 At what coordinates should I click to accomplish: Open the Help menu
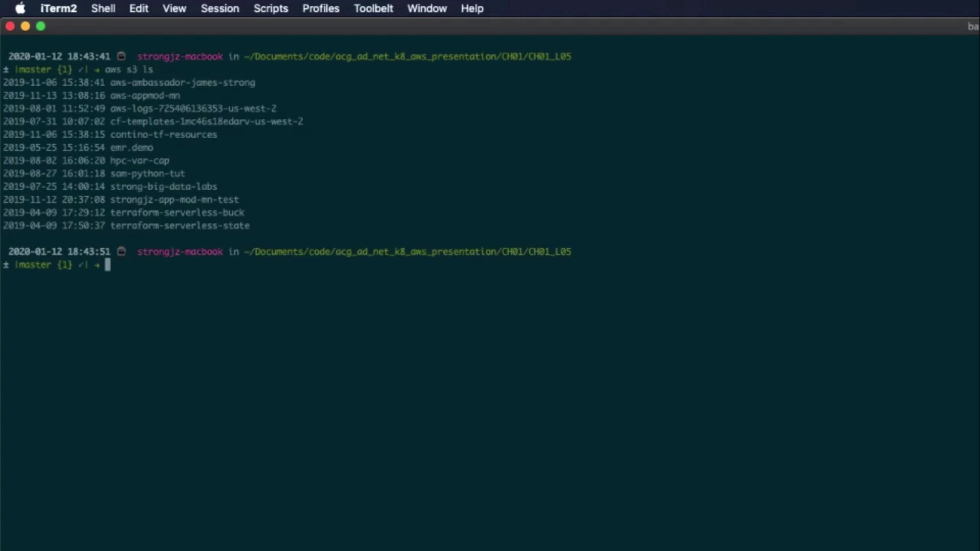tap(472, 9)
